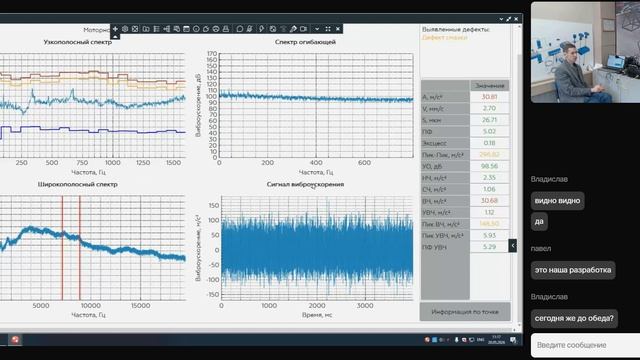Click the chat message 'сегодня же до обеда?'
This screenshot has height=360, width=640.
tap(574, 318)
